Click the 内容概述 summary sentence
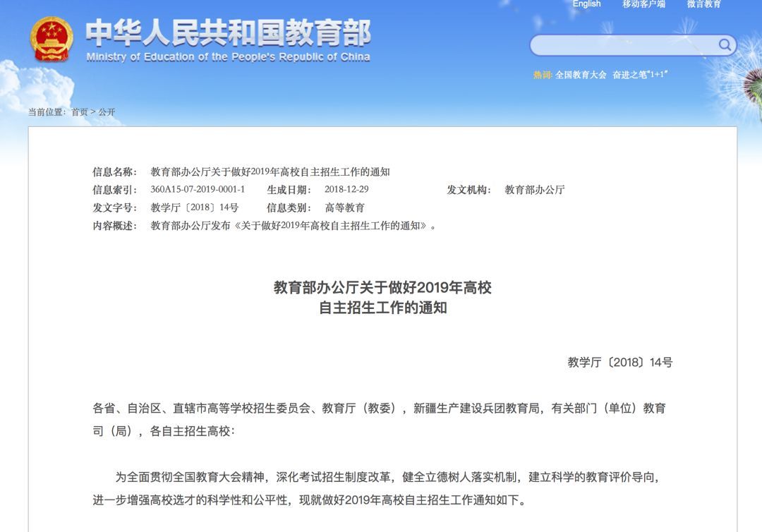 (294, 226)
